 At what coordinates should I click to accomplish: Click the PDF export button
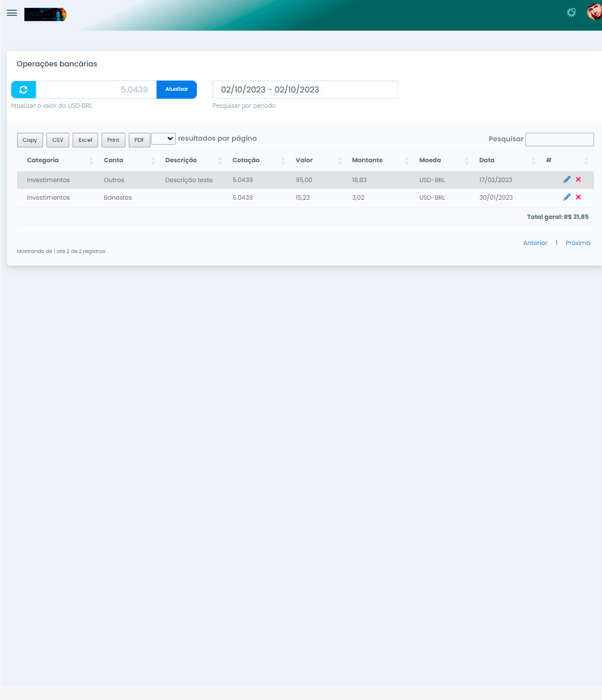pos(139,140)
